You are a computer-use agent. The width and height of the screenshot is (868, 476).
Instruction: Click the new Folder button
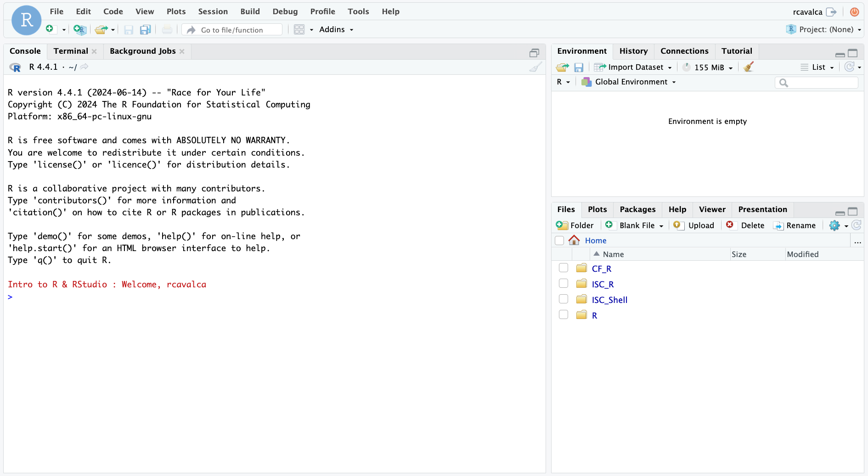[x=575, y=225]
